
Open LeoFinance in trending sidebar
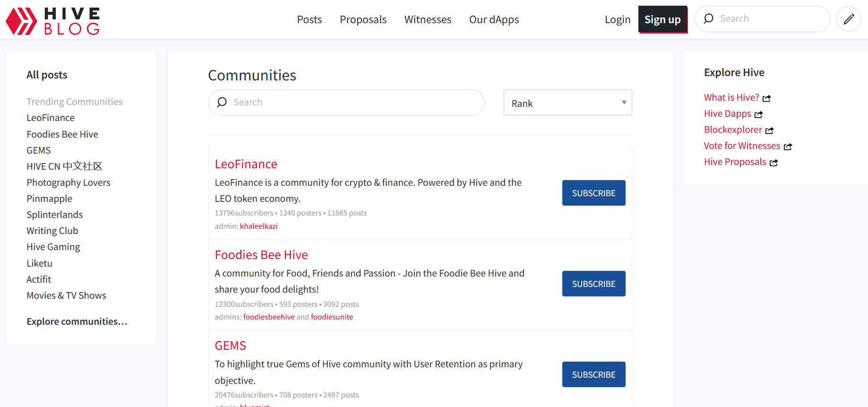click(x=51, y=118)
